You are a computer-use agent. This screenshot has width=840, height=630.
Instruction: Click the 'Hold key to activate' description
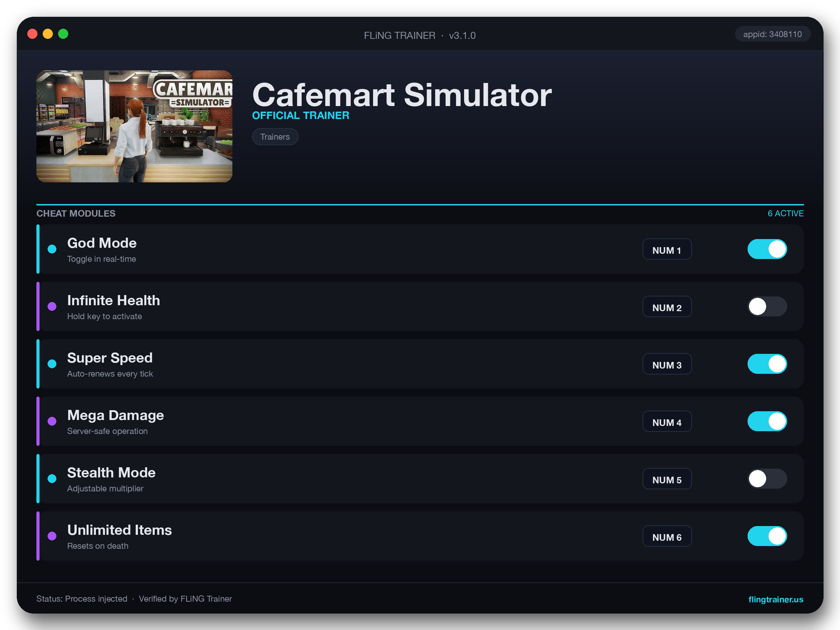(x=104, y=316)
